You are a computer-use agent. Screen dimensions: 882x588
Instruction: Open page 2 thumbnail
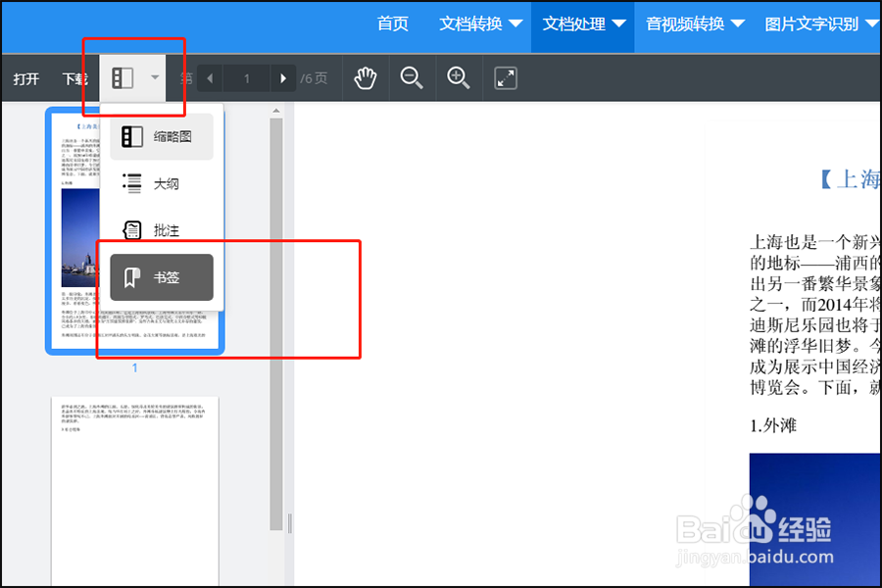pos(135,491)
